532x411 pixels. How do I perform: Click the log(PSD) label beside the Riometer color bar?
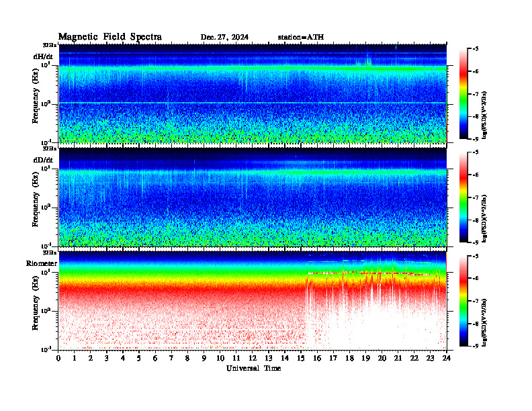tap(485, 322)
